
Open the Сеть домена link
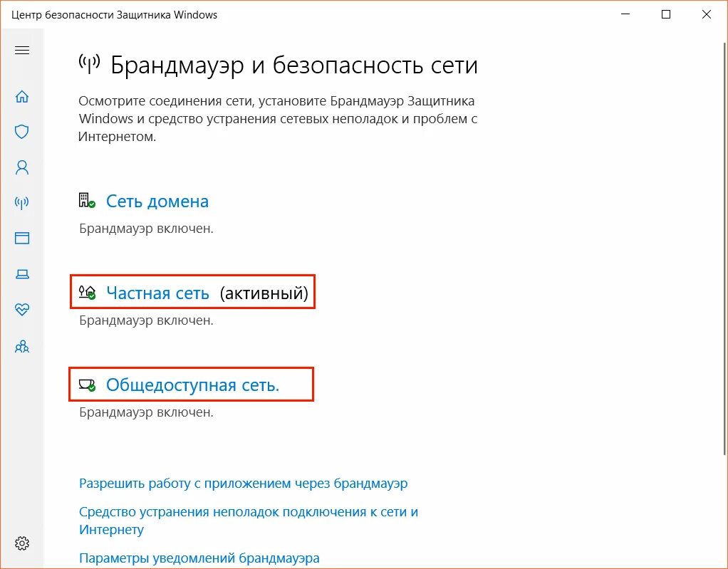pos(157,202)
